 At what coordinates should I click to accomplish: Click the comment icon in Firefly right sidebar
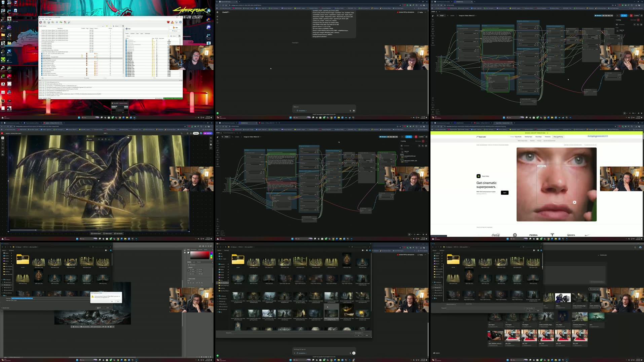211,148
